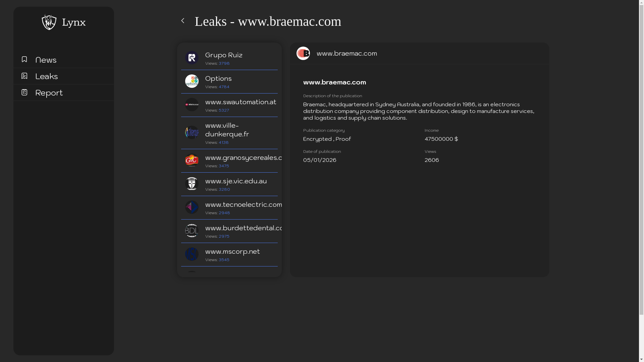Click the www.braemac.com header title
644x362 pixels.
[x=346, y=54]
